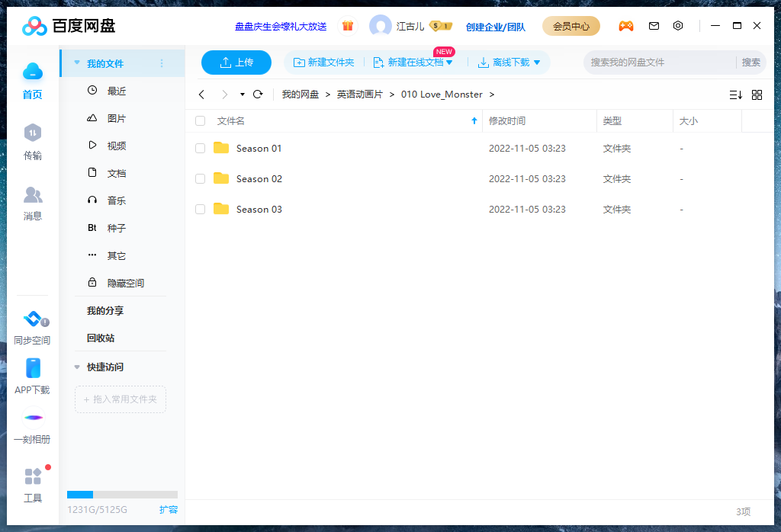Open the 图片 category in the sidebar
The image size is (781, 532).
[114, 118]
